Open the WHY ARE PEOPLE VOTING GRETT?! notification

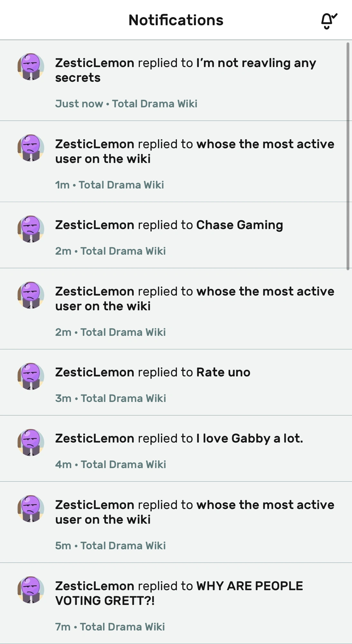tap(179, 593)
